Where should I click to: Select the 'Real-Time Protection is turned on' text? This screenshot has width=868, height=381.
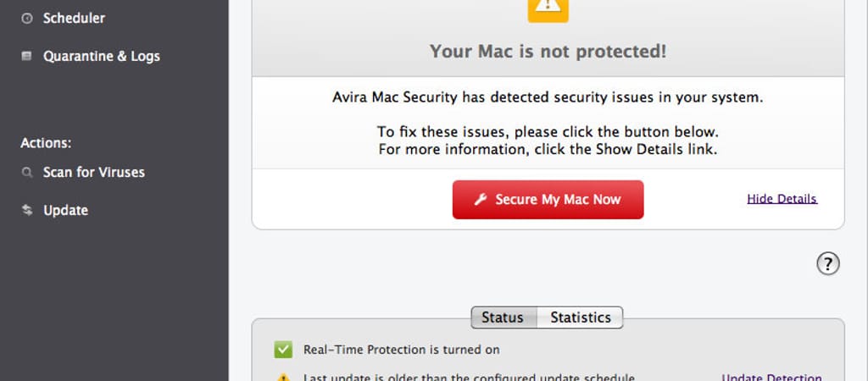click(402, 350)
